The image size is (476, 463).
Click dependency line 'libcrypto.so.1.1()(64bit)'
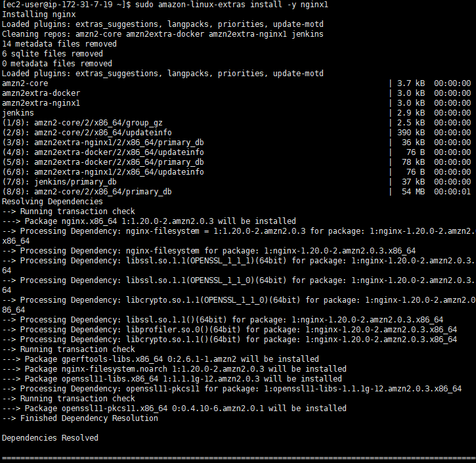coord(230,340)
